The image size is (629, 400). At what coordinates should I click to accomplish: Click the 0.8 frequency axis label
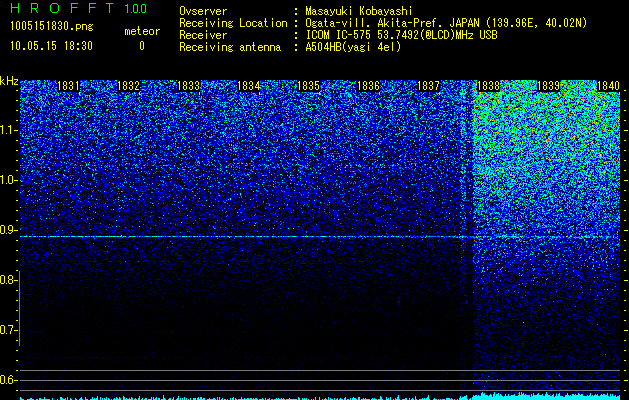point(8,280)
